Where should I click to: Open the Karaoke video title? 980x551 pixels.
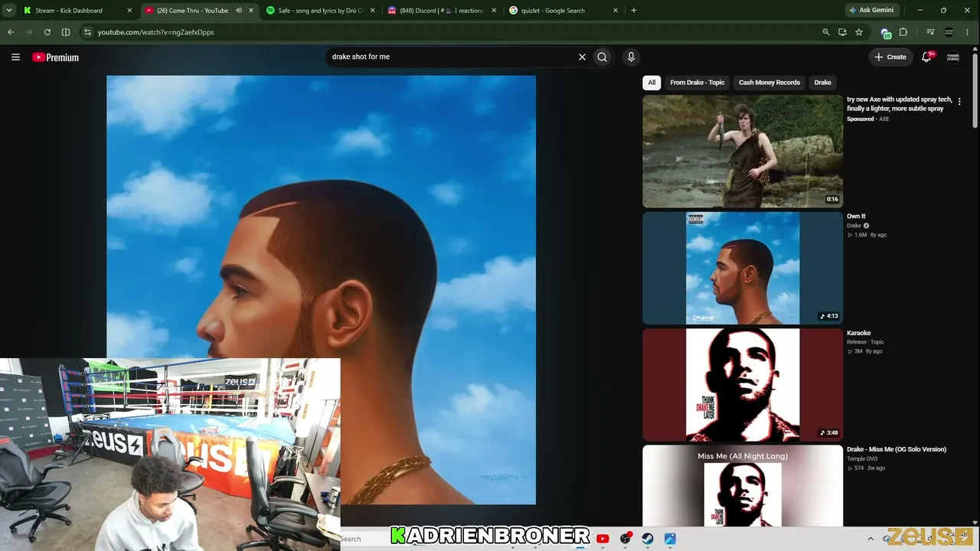(x=859, y=333)
